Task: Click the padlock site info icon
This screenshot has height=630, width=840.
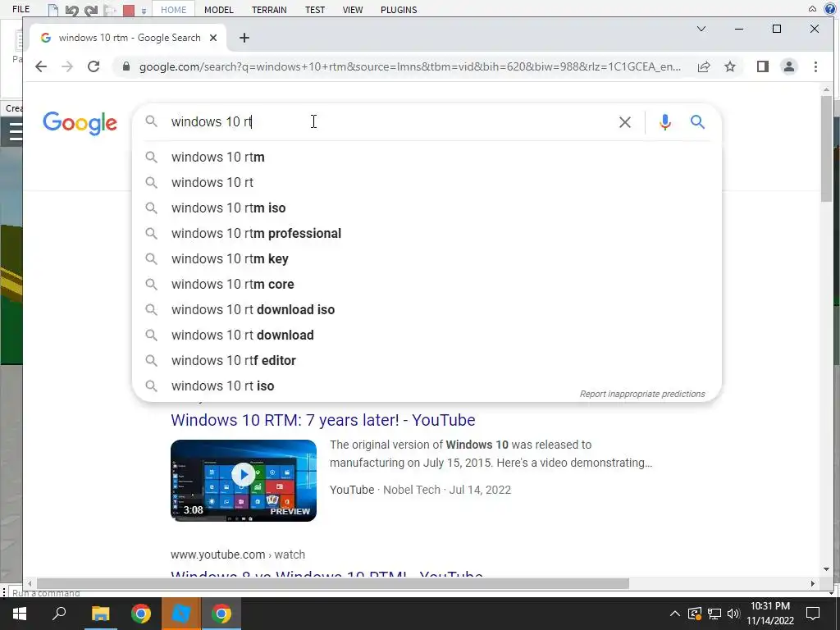Action: (126, 66)
